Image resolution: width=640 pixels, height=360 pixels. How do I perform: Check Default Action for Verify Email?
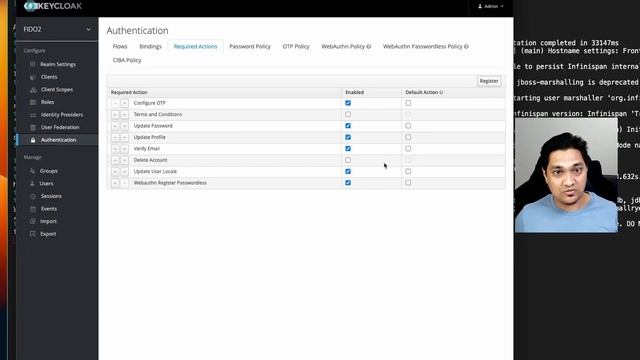[408, 149]
